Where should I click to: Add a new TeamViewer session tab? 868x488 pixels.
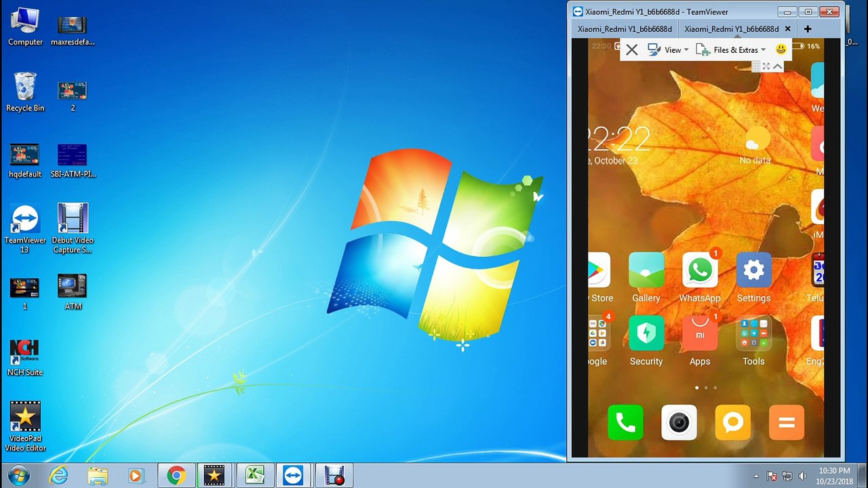point(807,29)
